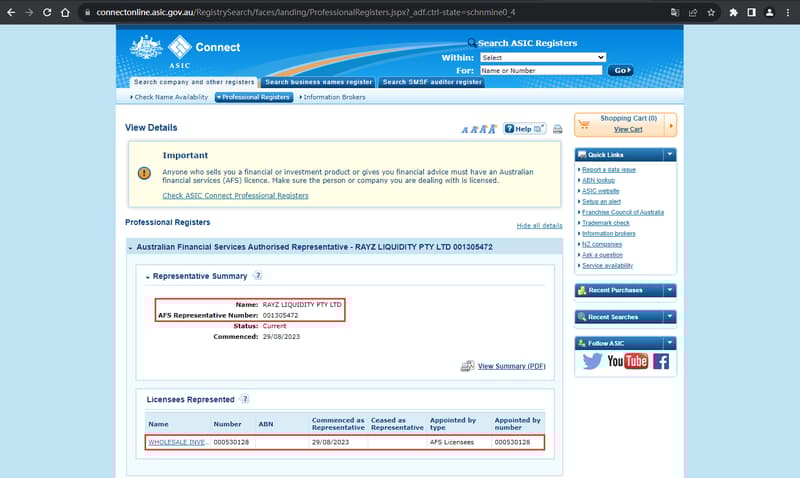Click the printer icon
800x478 pixels.
pyautogui.click(x=558, y=129)
